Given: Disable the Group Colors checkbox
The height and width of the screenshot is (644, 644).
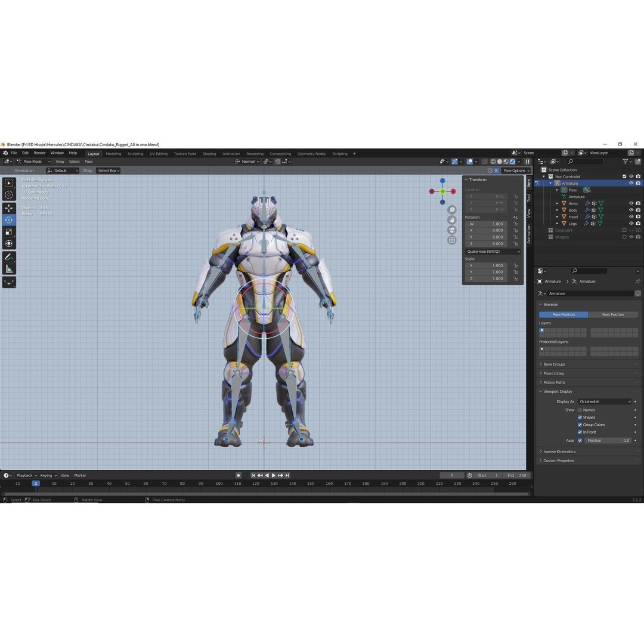Looking at the screenshot, I should tap(580, 425).
